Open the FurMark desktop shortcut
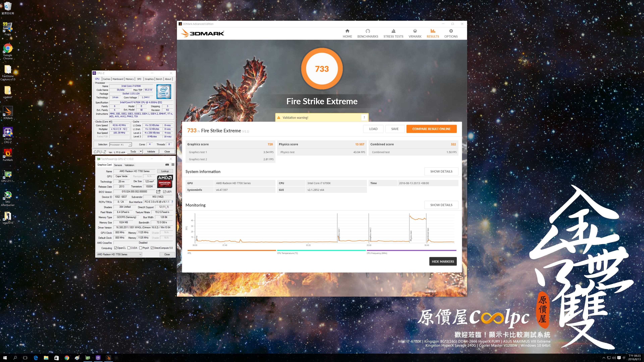The image size is (644, 362). coord(8,155)
